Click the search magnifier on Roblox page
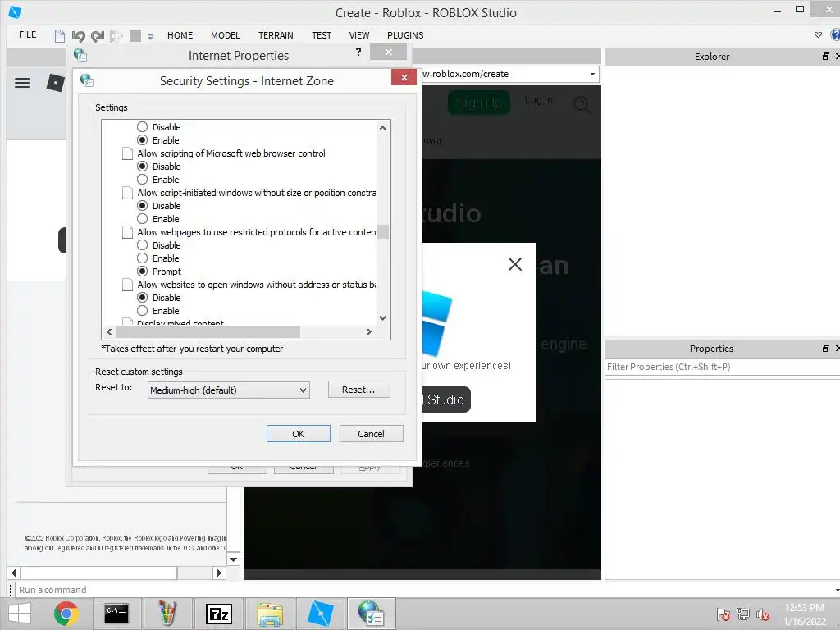 tap(582, 104)
